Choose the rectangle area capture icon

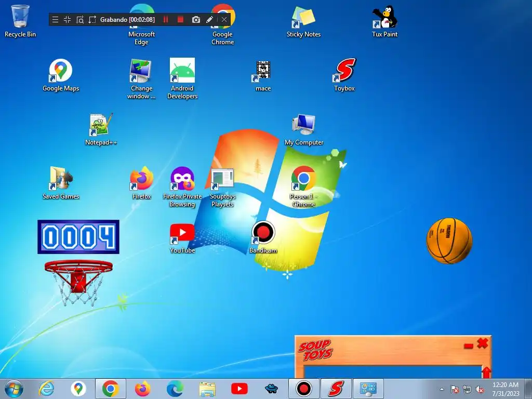(x=92, y=20)
